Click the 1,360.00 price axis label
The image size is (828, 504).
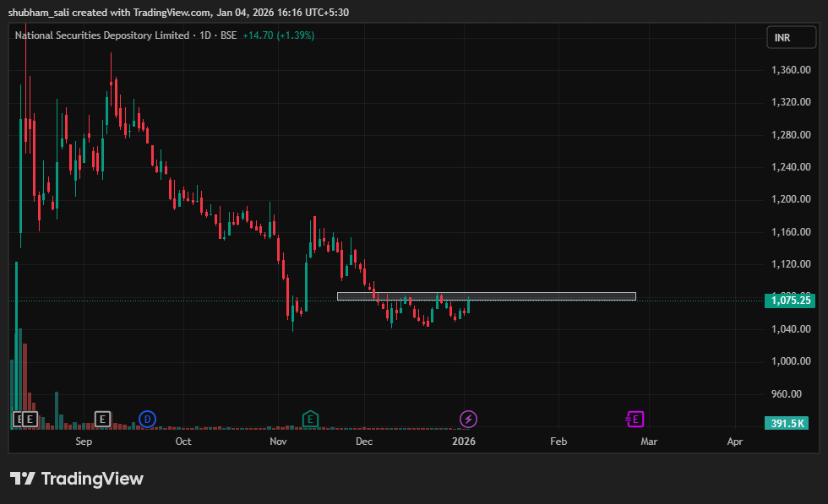tap(791, 70)
